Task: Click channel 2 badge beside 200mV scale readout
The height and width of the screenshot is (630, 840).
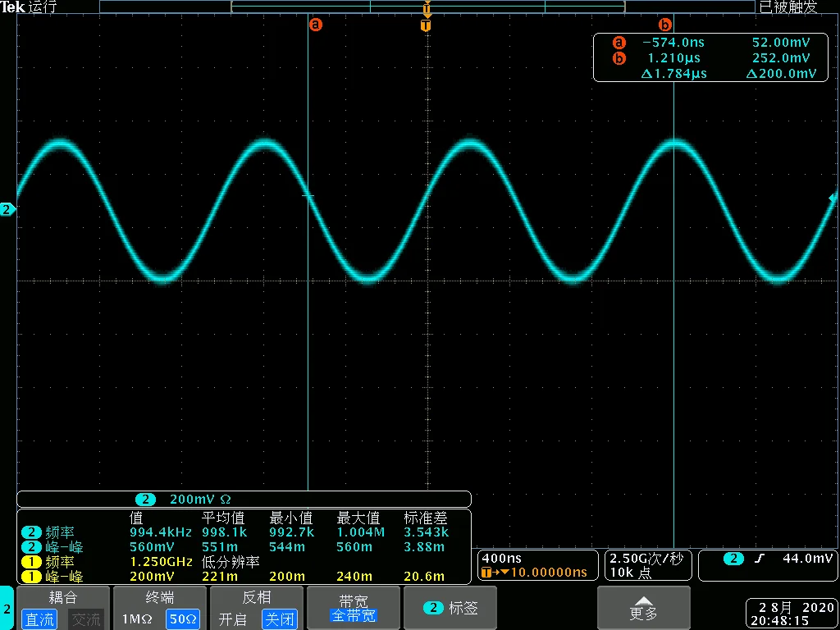Action: pos(145,499)
